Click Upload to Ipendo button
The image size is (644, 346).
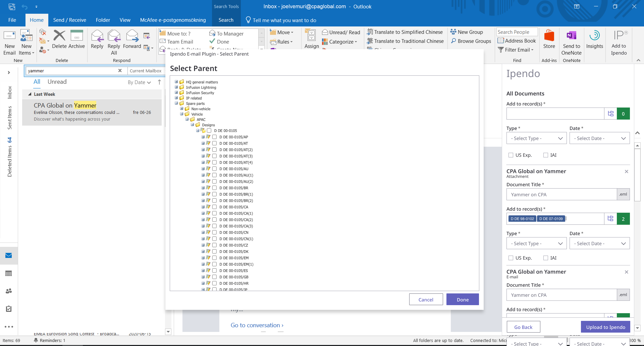[605, 327]
